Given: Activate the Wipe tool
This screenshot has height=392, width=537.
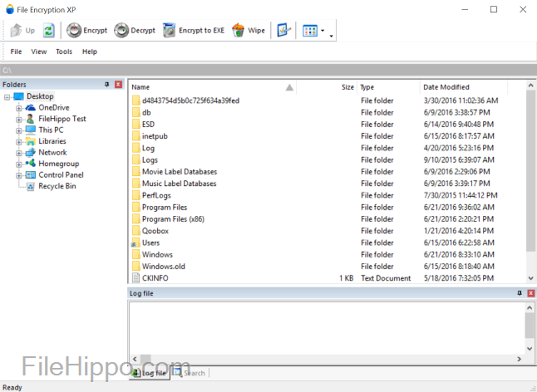Looking at the screenshot, I should coord(248,30).
